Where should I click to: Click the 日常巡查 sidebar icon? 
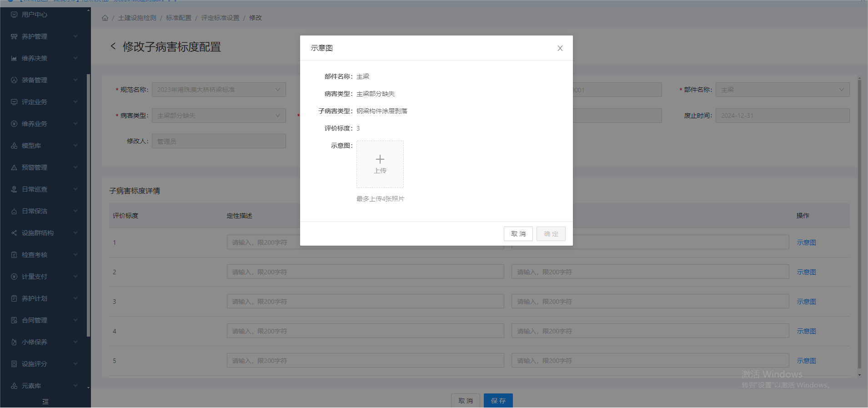(14, 189)
